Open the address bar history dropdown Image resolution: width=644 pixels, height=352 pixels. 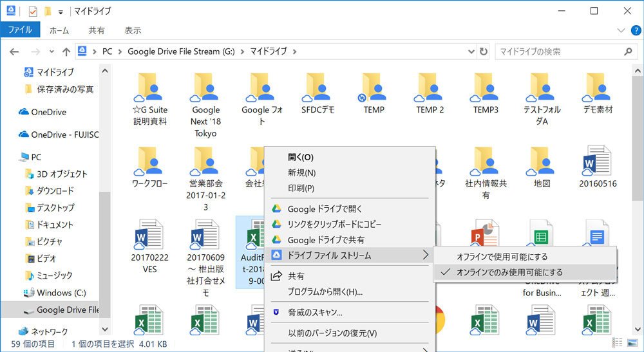471,51
